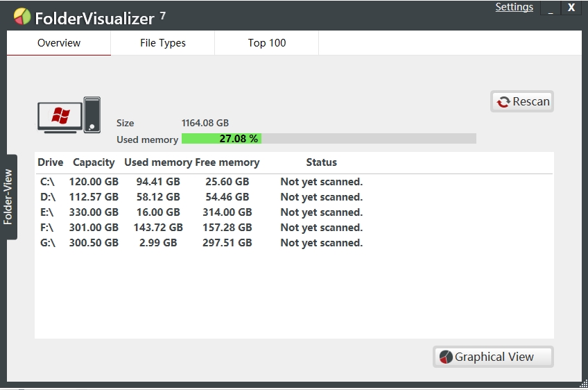The height and width of the screenshot is (390, 588).
Task: Click the 58.12 GB used memory cell
Action: point(158,197)
